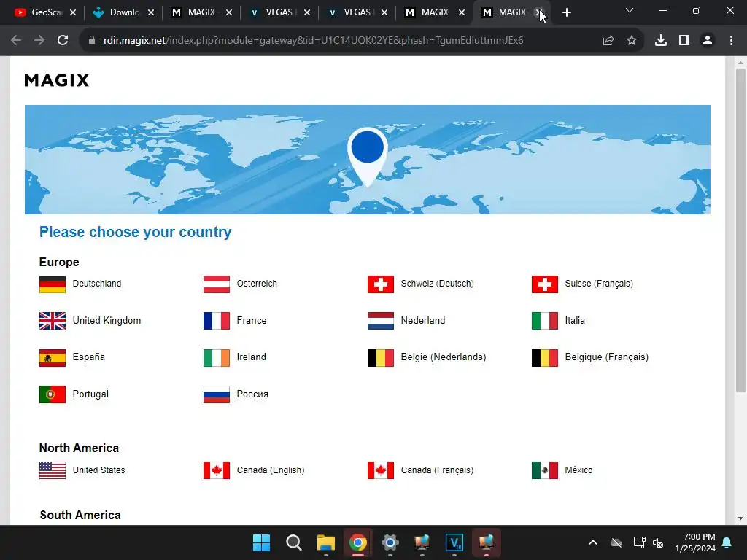Choose the France country link

[252, 321]
